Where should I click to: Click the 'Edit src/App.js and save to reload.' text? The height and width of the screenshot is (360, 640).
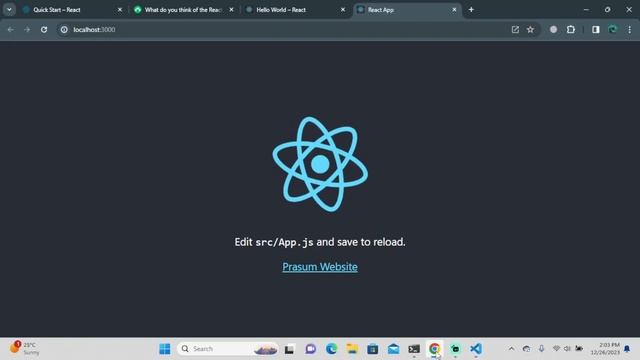tap(320, 242)
